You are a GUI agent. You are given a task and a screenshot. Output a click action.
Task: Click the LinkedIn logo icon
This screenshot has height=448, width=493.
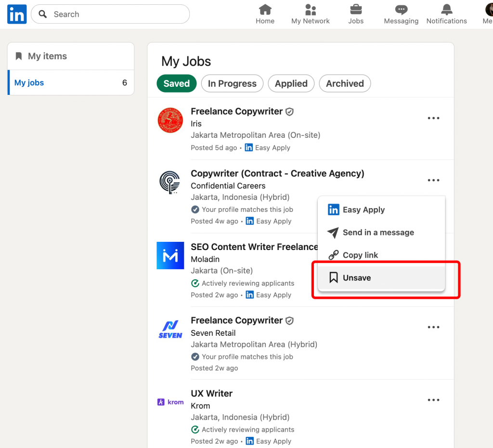click(17, 14)
